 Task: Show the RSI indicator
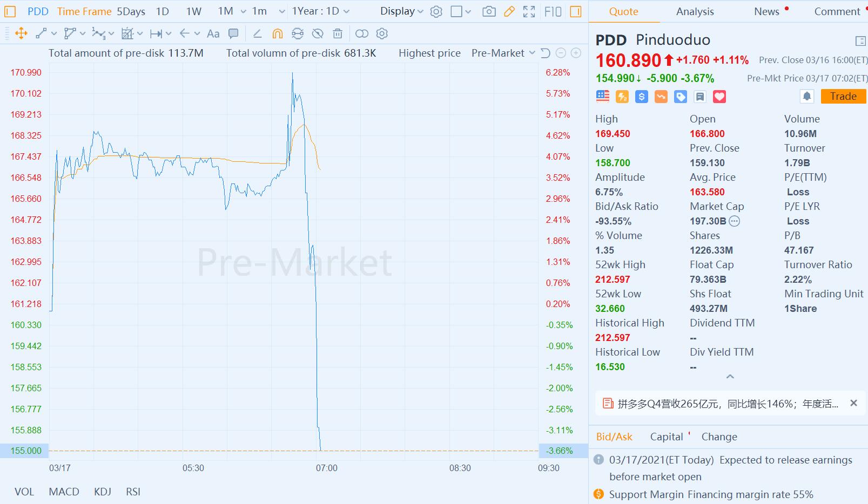[x=132, y=492]
